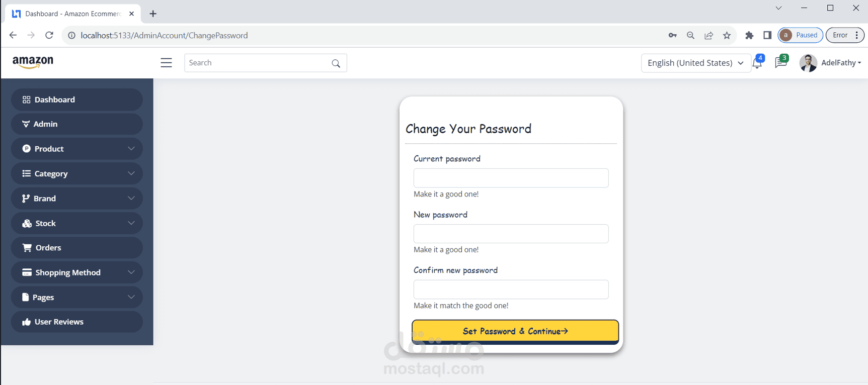Open the notifications bell icon
868x385 pixels.
(757, 63)
